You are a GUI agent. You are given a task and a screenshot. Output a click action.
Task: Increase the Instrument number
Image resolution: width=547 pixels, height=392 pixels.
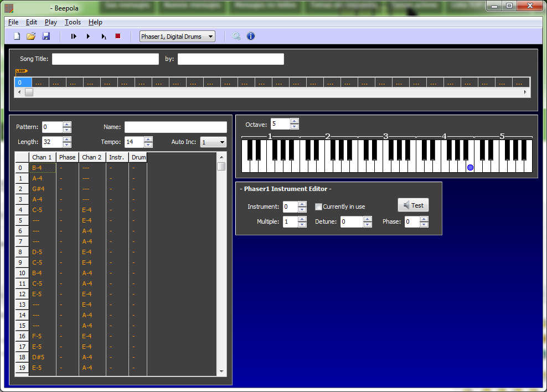pyautogui.click(x=302, y=204)
